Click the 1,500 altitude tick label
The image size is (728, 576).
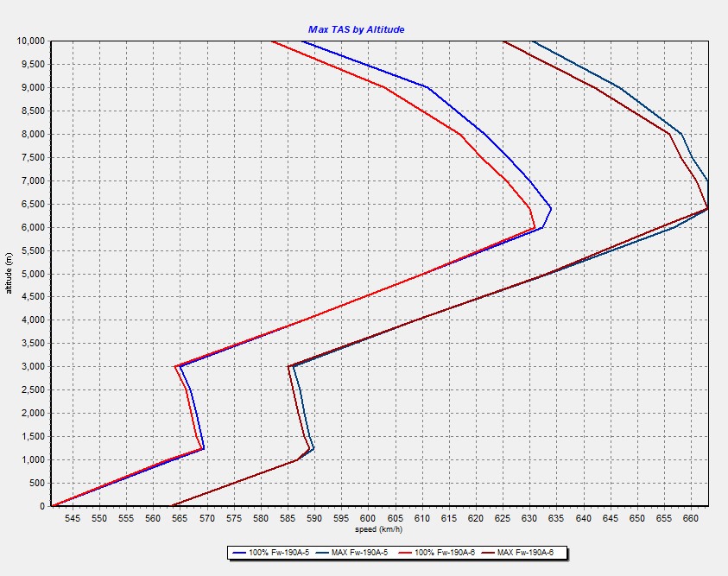pyautogui.click(x=33, y=436)
